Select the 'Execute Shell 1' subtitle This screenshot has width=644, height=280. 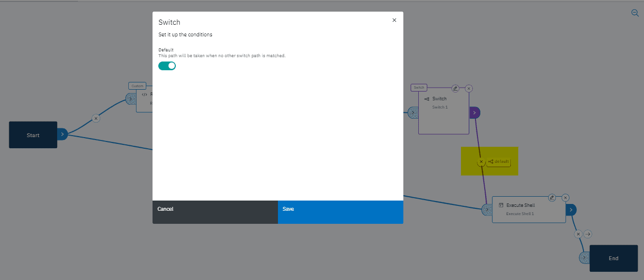click(520, 214)
